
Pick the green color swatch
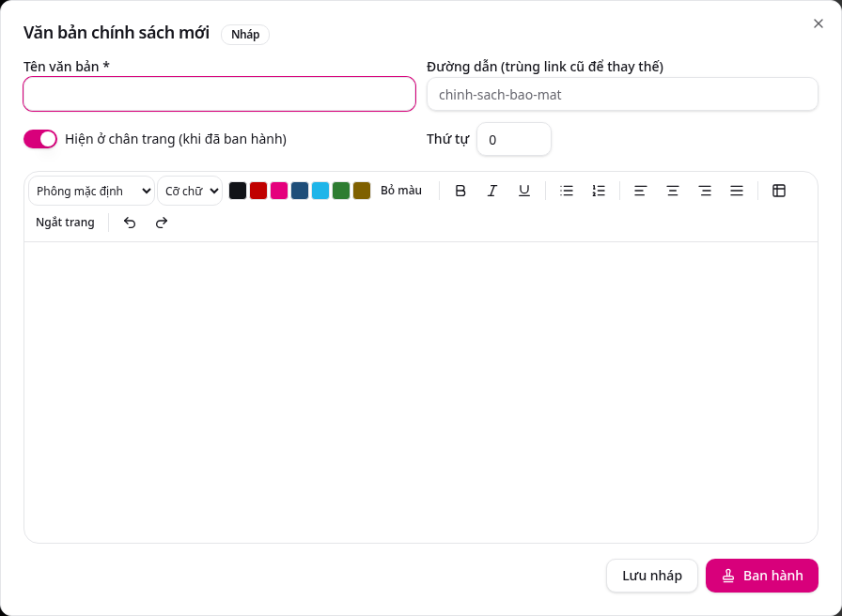[341, 191]
